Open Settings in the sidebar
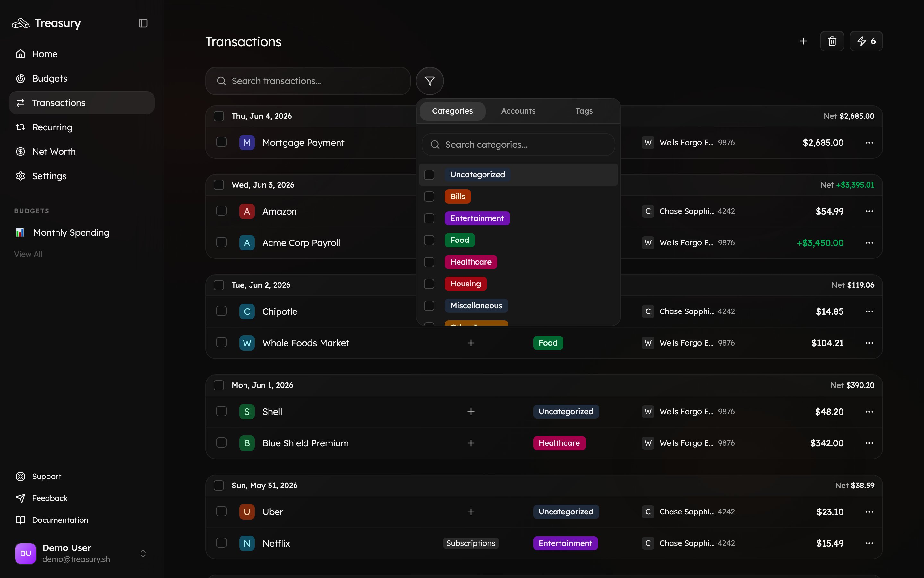This screenshot has width=924, height=578. [82, 176]
